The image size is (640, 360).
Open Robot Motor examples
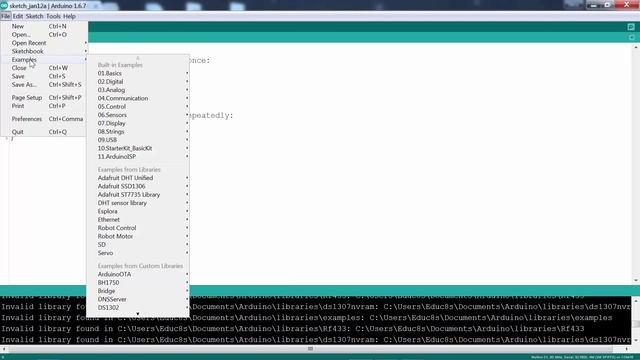click(138, 236)
